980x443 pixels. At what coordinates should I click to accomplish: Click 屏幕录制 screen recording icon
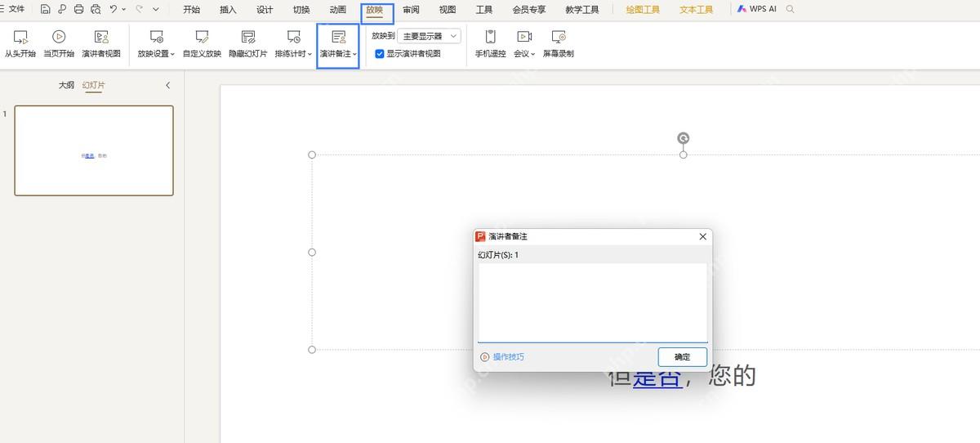pos(559,37)
